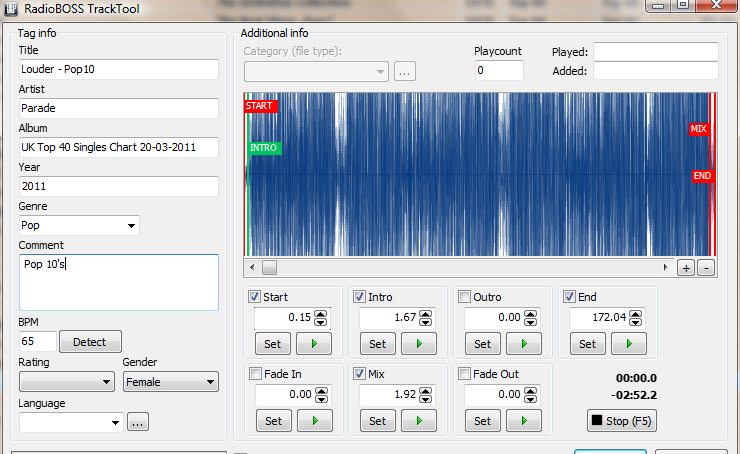Viewport: 740px width, 454px height.
Task: Click the waveform scrollbar left arrow
Action: pyautogui.click(x=252, y=268)
